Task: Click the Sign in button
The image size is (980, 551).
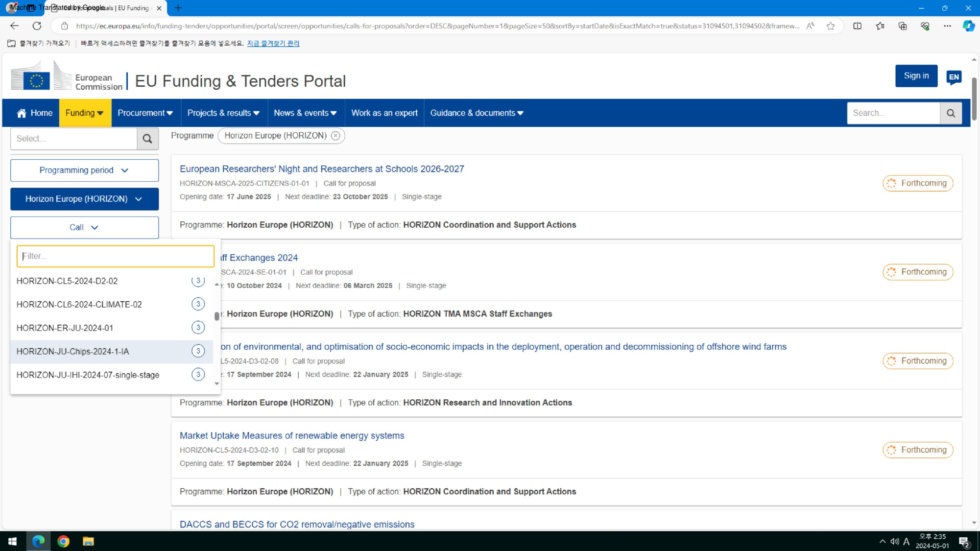Action: [x=916, y=76]
